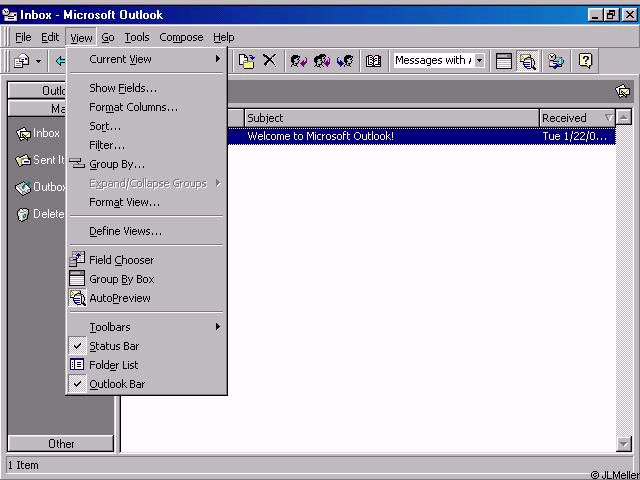Toggle the AutoPreview toolbar button
This screenshot has width=640, height=480.
[x=528, y=61]
